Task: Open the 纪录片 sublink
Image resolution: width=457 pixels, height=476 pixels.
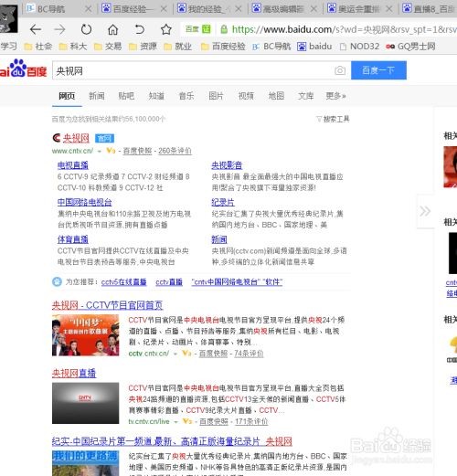Action: point(223,203)
